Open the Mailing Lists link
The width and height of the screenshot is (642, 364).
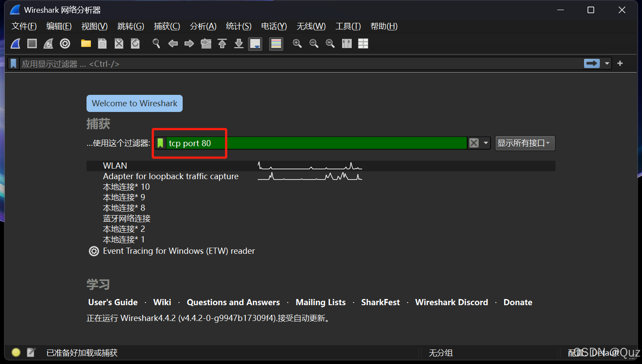[321, 302]
